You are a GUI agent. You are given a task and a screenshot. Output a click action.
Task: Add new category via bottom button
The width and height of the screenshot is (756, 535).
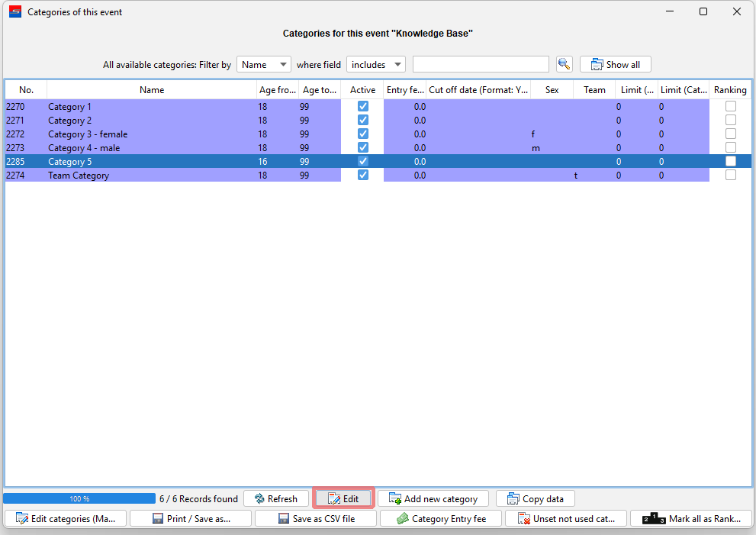coord(433,498)
